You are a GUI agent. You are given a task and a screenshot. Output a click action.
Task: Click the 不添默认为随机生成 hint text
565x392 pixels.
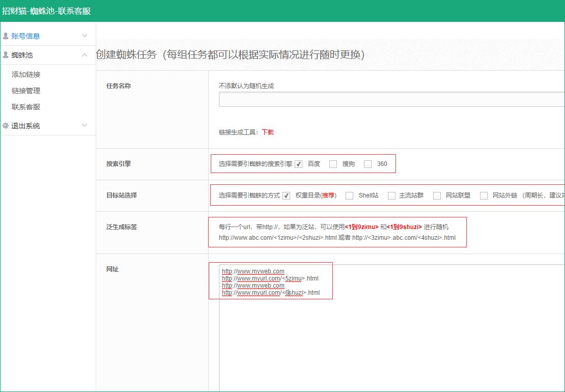[246, 86]
